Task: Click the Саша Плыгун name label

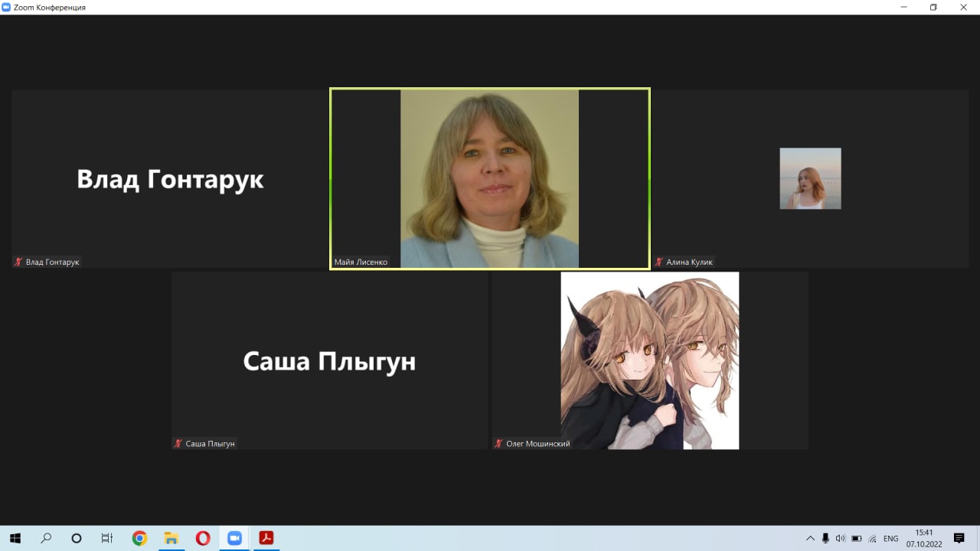Action: click(210, 443)
